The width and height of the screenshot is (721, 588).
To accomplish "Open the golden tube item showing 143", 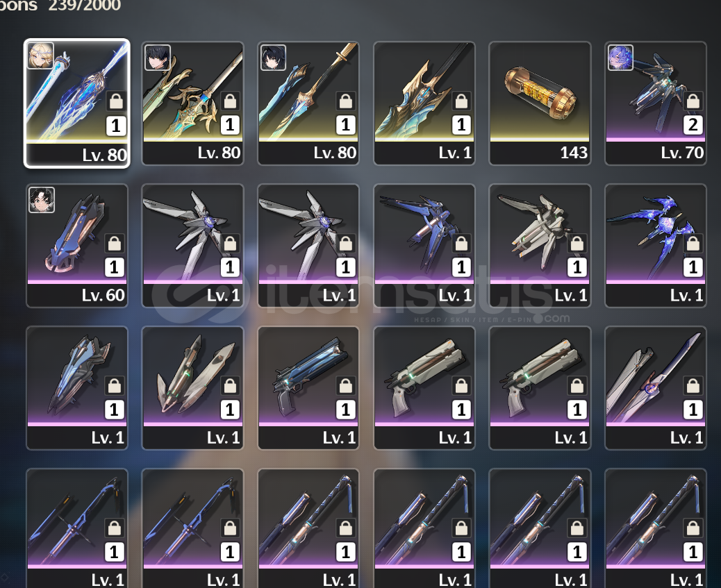I will [x=540, y=103].
